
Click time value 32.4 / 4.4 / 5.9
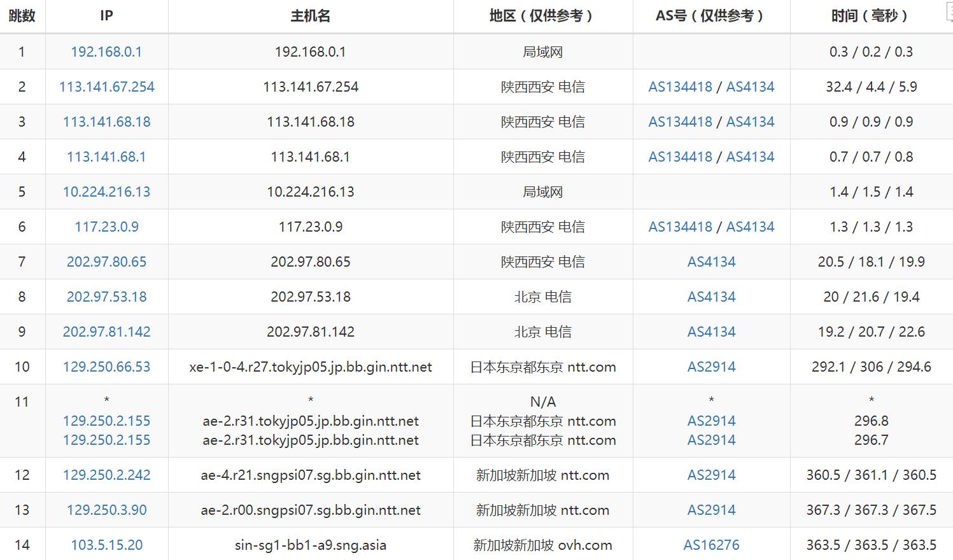click(871, 87)
